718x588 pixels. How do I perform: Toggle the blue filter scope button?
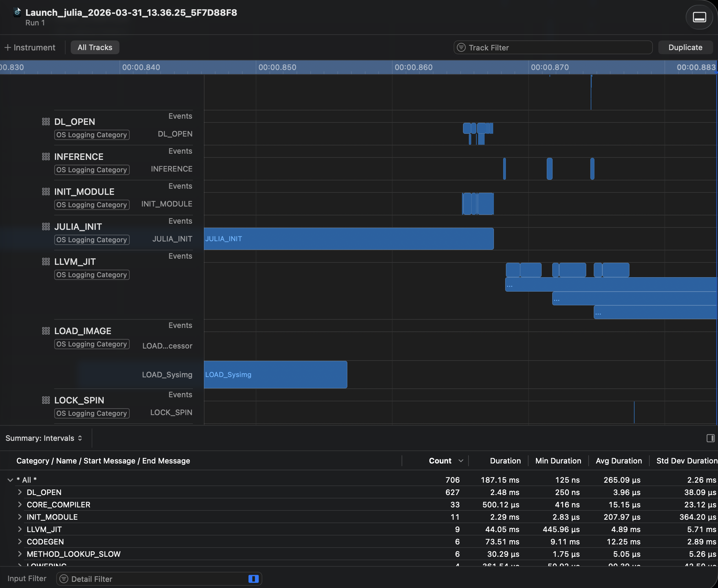[253, 579]
